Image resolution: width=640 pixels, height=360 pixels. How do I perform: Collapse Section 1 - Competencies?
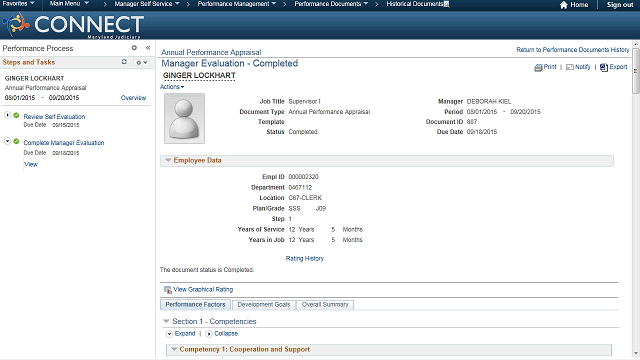point(166,321)
